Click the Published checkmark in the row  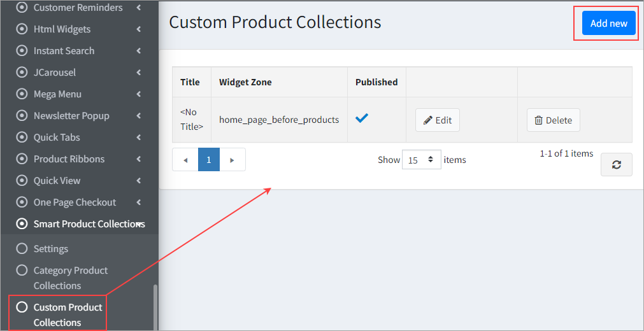pos(362,118)
